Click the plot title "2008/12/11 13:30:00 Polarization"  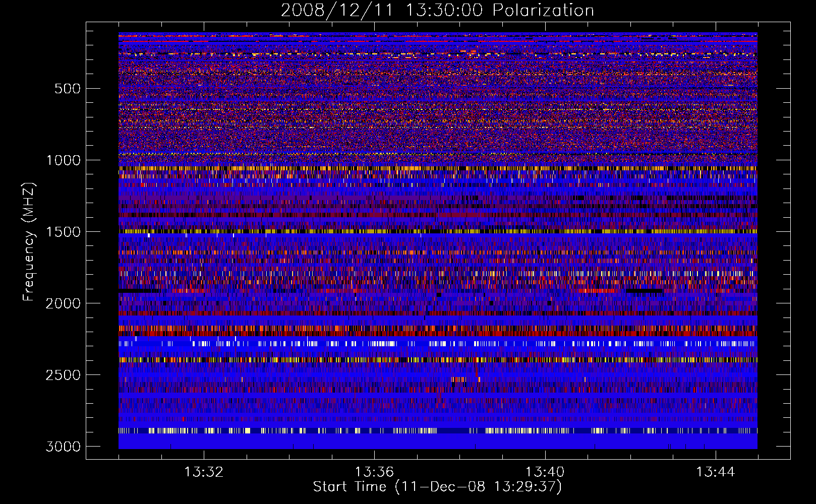coord(437,11)
